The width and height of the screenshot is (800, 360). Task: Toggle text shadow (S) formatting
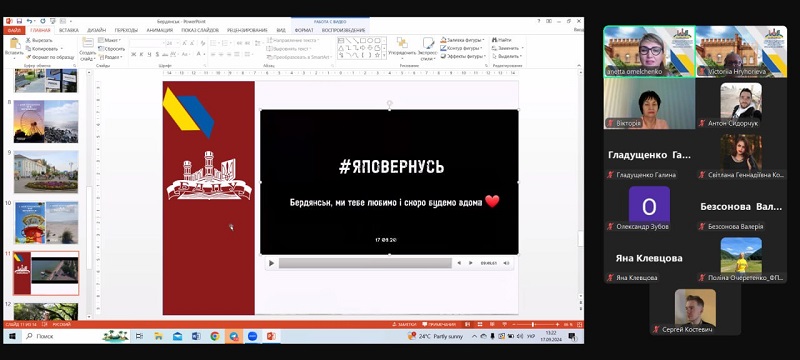(156, 54)
